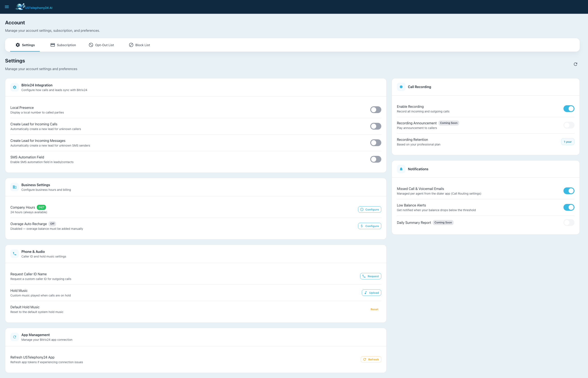Click the Notifications bell icon

click(401, 169)
